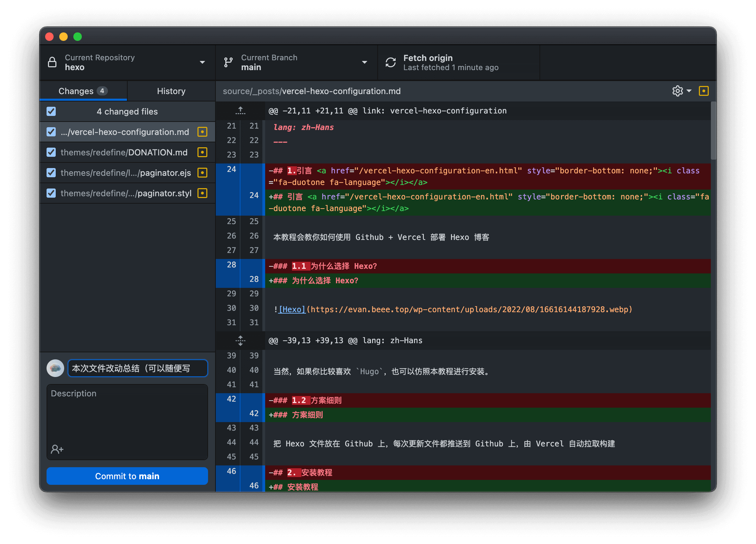
Task: Click 'Last fetched 1 minute ago' text
Action: (x=451, y=67)
